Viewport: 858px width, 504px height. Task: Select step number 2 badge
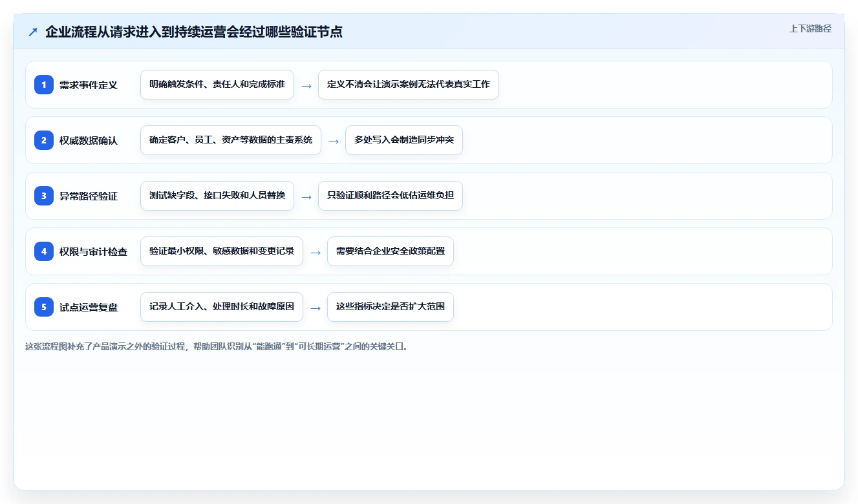[44, 140]
